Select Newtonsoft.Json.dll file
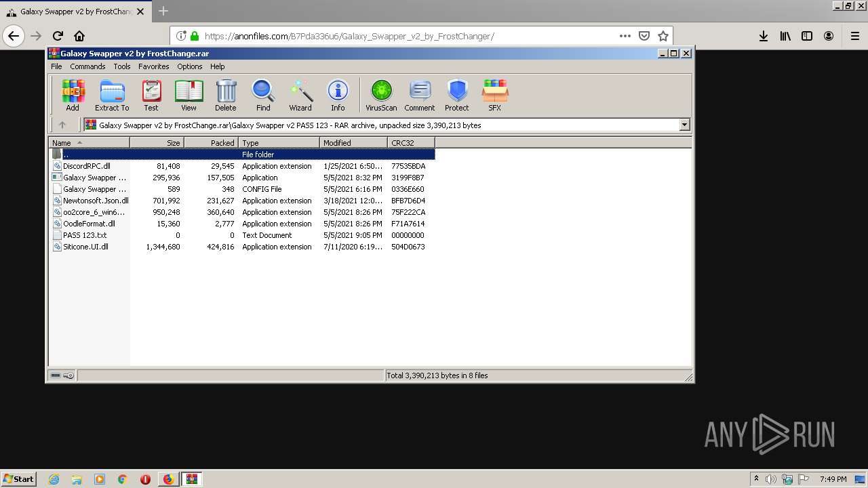Viewport: 868px width, 488px height. 242,201
